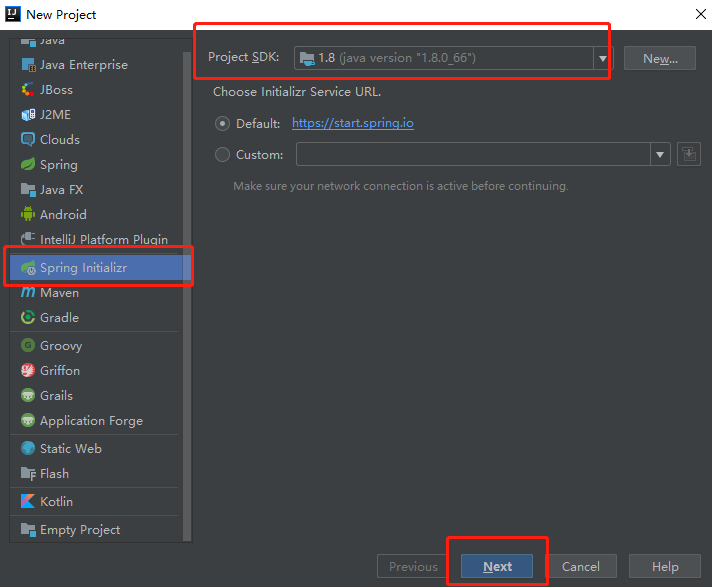Screen dimensions: 712x587
Task: Pick Gradle project type
Action: (x=95, y=317)
